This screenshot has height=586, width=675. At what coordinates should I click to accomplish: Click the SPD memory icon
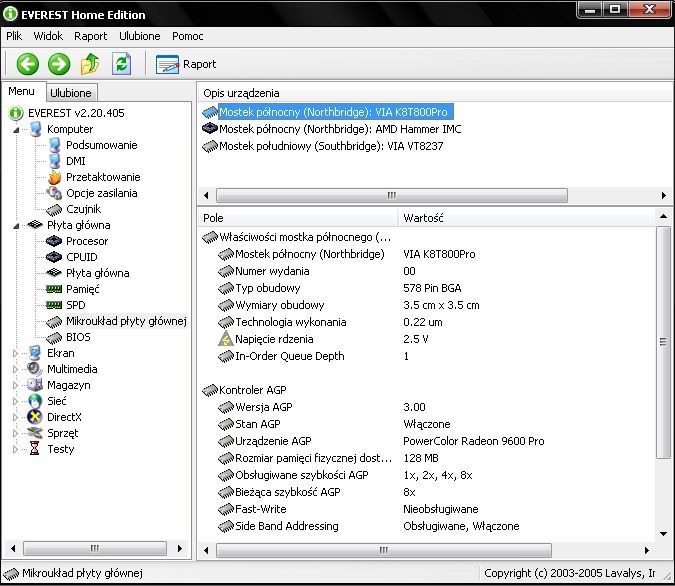click(54, 305)
